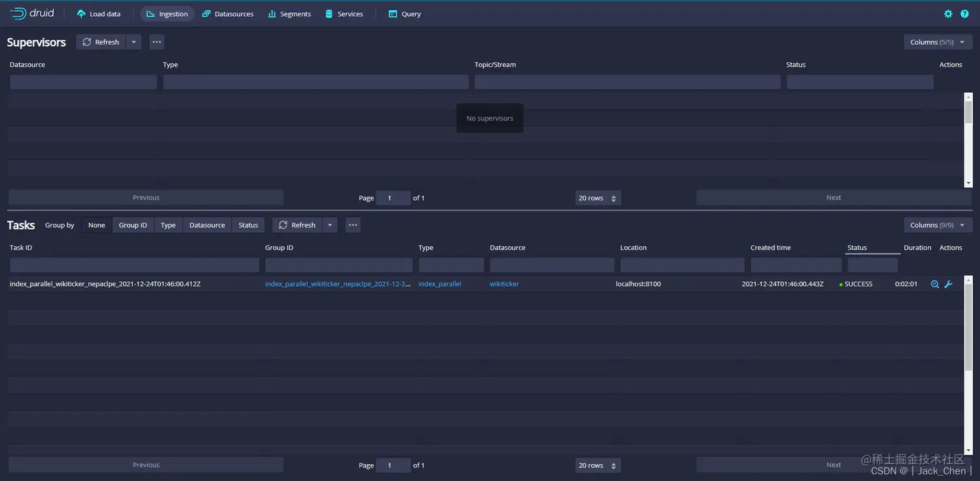Open Services view
Viewport: 980px width, 481px height.
[344, 14]
